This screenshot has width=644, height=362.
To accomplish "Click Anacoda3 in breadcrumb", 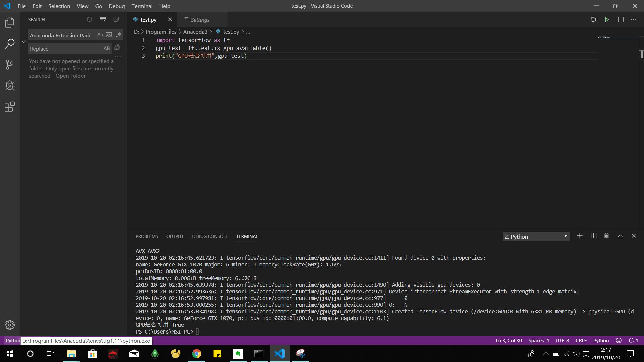I will pos(195,32).
